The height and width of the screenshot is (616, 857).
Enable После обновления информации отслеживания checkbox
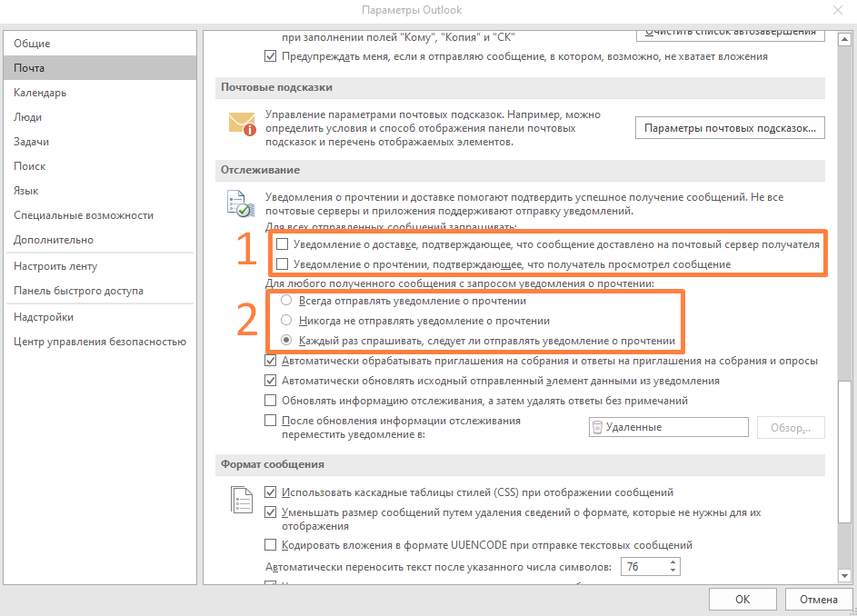pos(271,421)
